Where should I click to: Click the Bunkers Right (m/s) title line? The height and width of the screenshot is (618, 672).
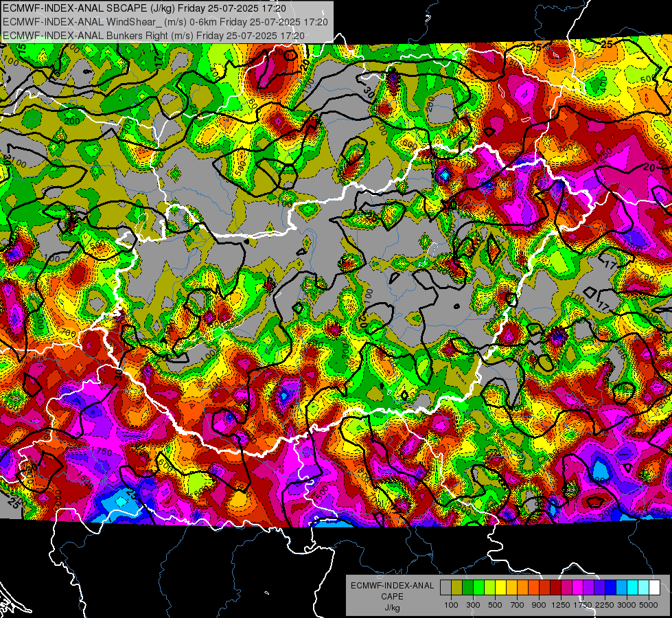[x=154, y=36]
